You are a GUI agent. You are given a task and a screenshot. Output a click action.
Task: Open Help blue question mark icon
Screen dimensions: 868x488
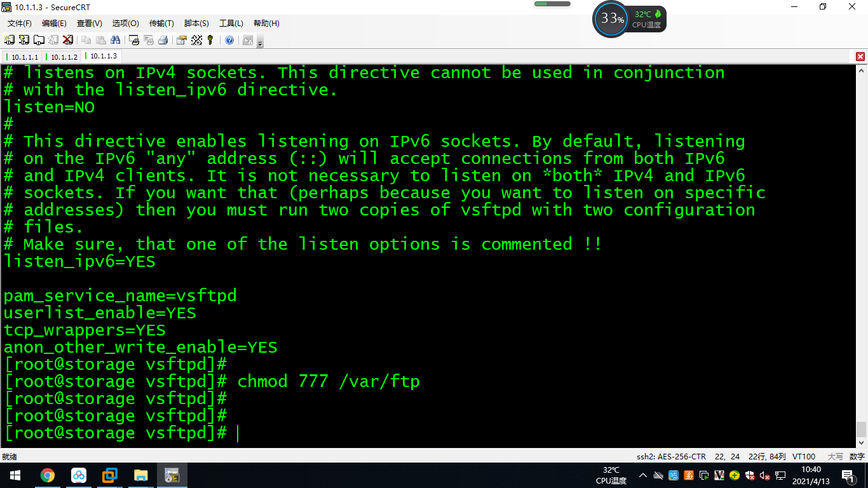tap(229, 40)
